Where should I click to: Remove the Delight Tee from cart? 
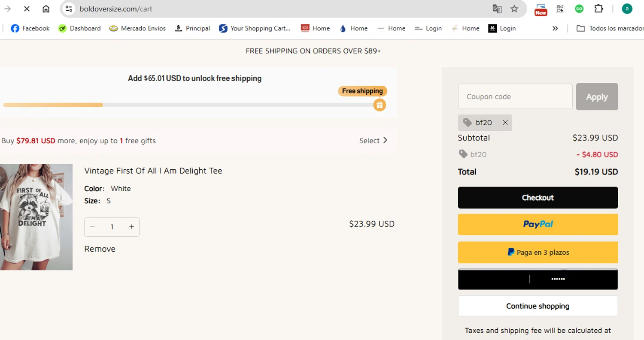(x=100, y=249)
